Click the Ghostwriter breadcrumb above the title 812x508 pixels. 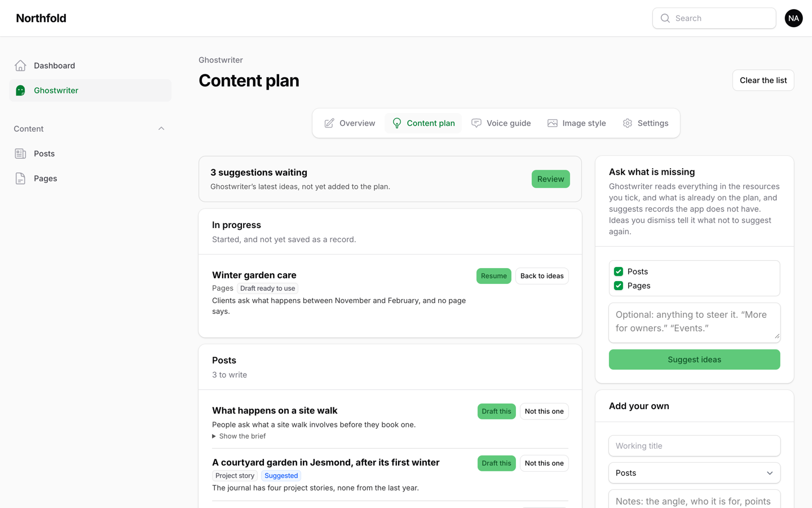(220, 60)
